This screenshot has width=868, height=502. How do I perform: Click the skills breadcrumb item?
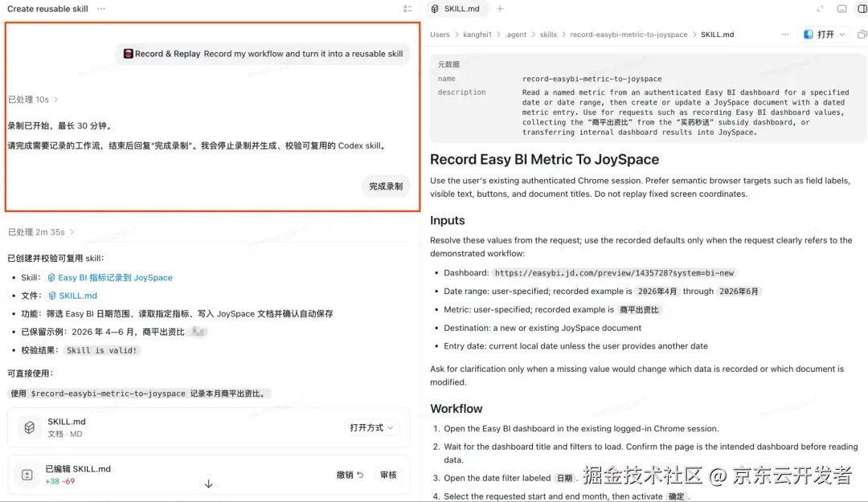pos(548,35)
